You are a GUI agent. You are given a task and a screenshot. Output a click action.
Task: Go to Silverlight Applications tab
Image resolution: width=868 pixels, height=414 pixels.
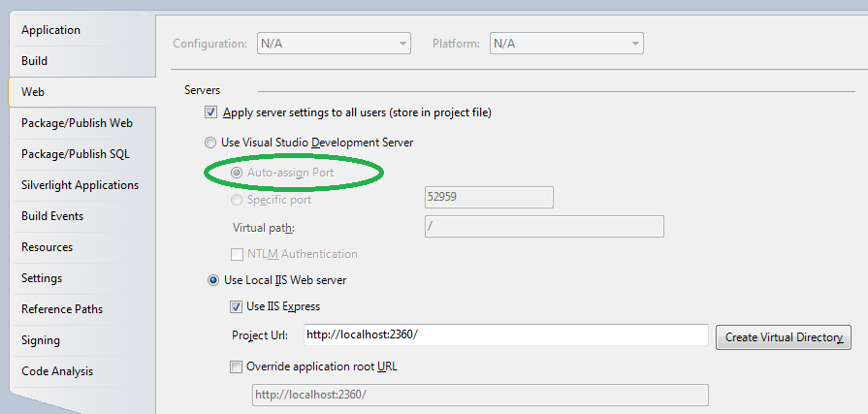tap(80, 185)
